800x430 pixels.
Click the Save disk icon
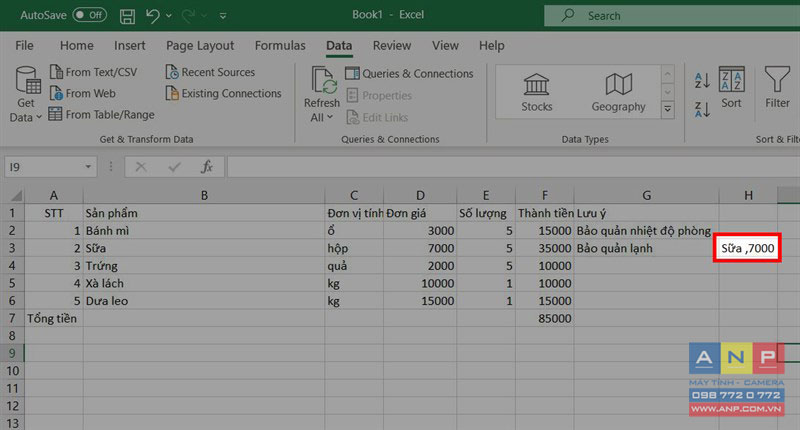click(127, 16)
